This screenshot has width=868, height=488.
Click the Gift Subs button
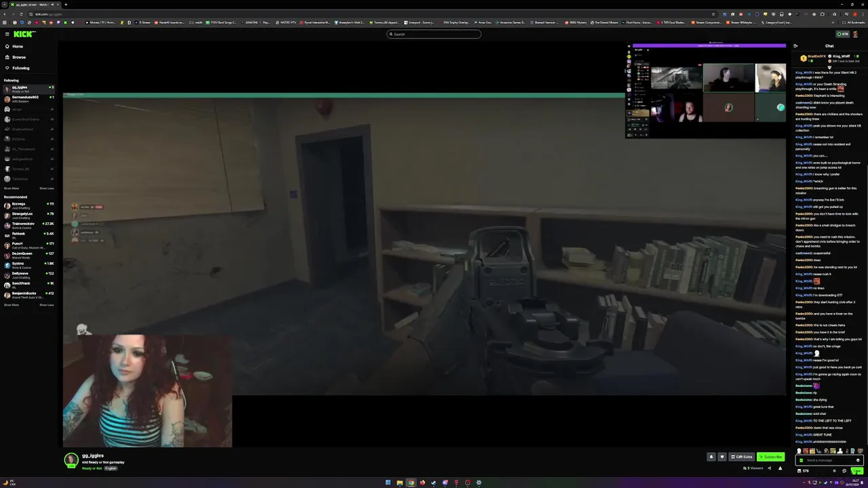[x=741, y=457]
